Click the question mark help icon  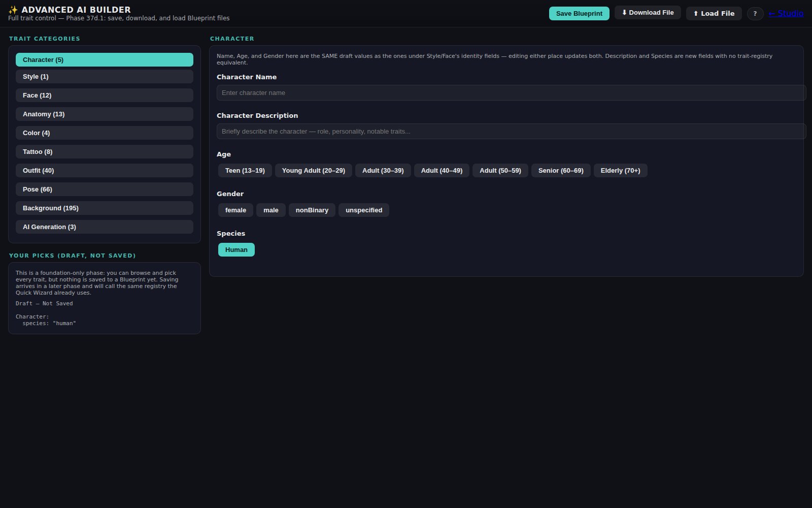tap(755, 14)
